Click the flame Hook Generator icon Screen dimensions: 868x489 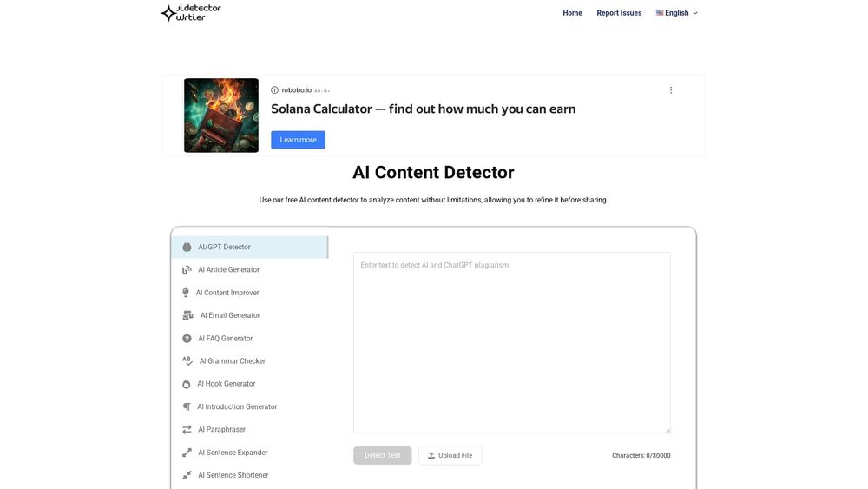[x=187, y=384]
